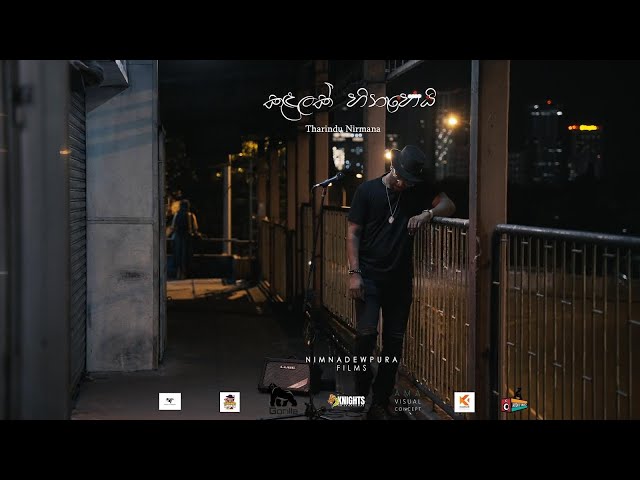
Task: Click the AMA Visual Concept logo
Action: pyautogui.click(x=407, y=401)
